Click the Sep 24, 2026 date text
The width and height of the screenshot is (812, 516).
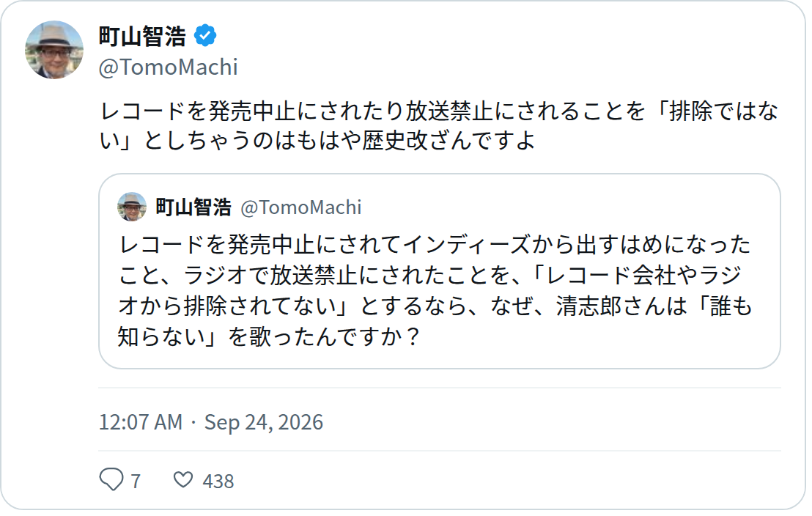(264, 422)
